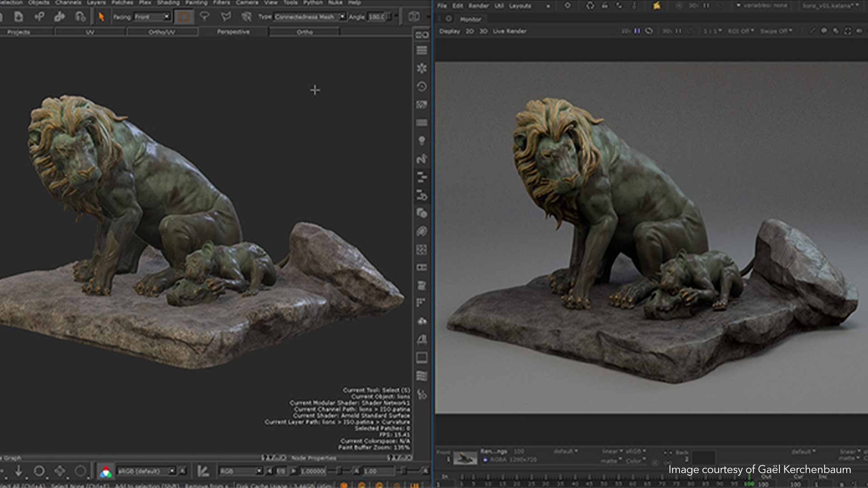Image resolution: width=868 pixels, height=488 pixels.
Task: Click the Live Render button
Action: tap(509, 31)
